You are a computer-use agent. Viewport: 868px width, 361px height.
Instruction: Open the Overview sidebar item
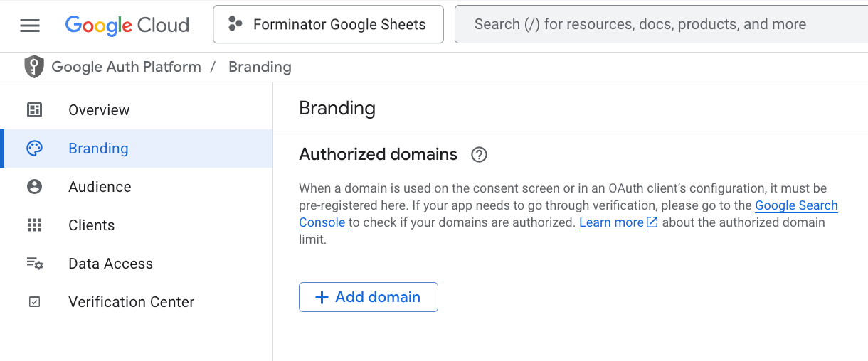pos(137,110)
